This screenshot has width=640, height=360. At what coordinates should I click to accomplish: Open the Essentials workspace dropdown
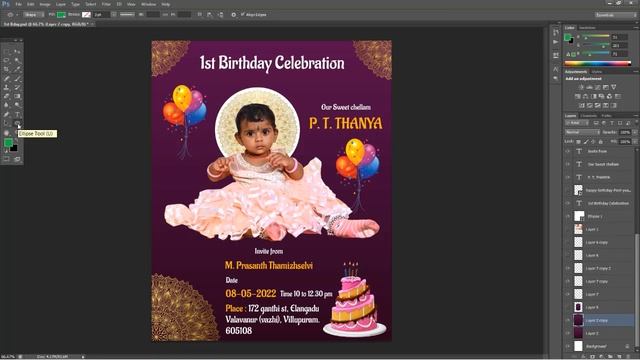click(x=615, y=15)
